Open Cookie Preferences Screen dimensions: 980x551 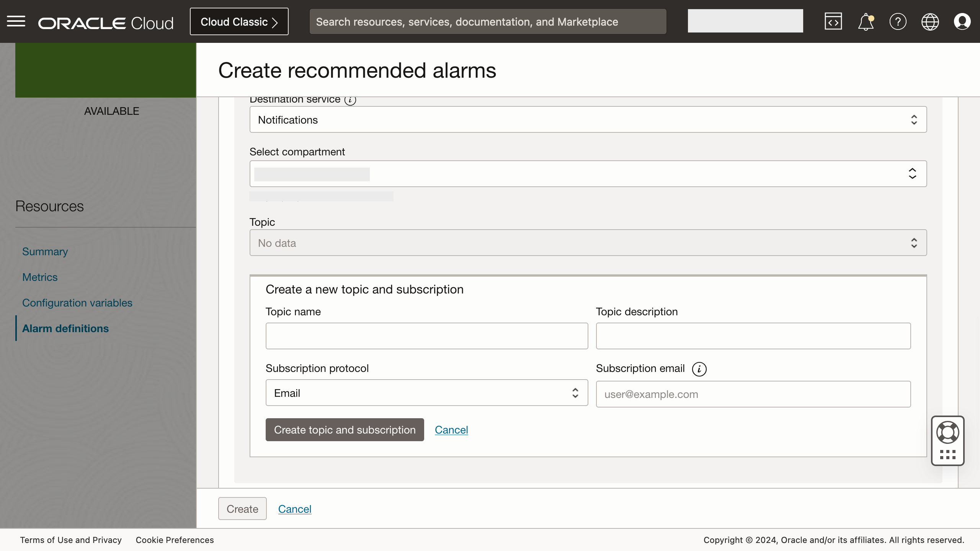coord(175,540)
